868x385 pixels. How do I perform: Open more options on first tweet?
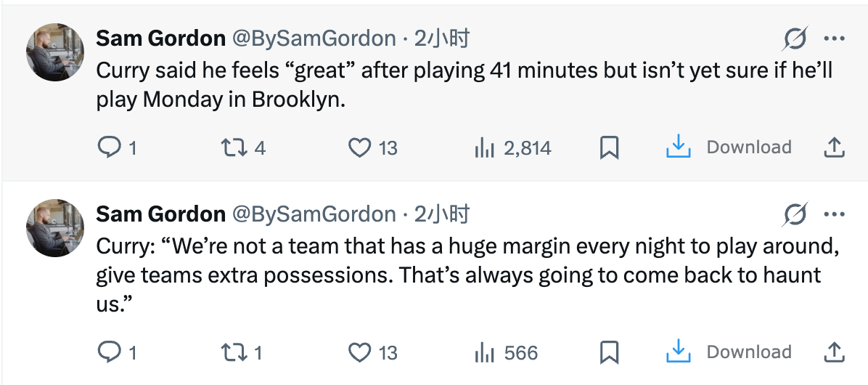834,39
